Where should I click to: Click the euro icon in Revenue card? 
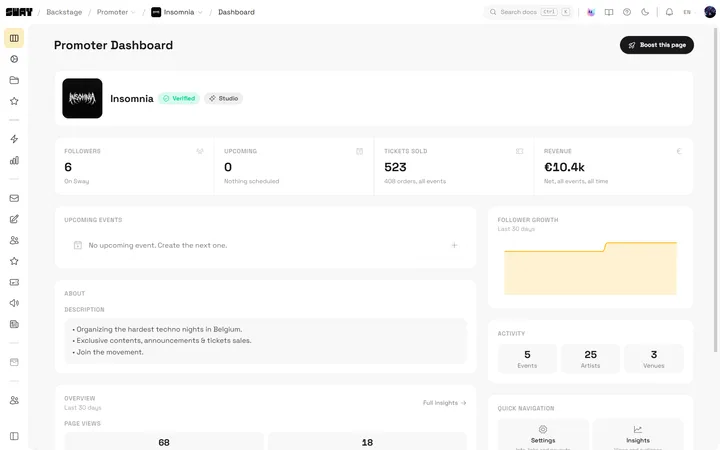(x=679, y=151)
